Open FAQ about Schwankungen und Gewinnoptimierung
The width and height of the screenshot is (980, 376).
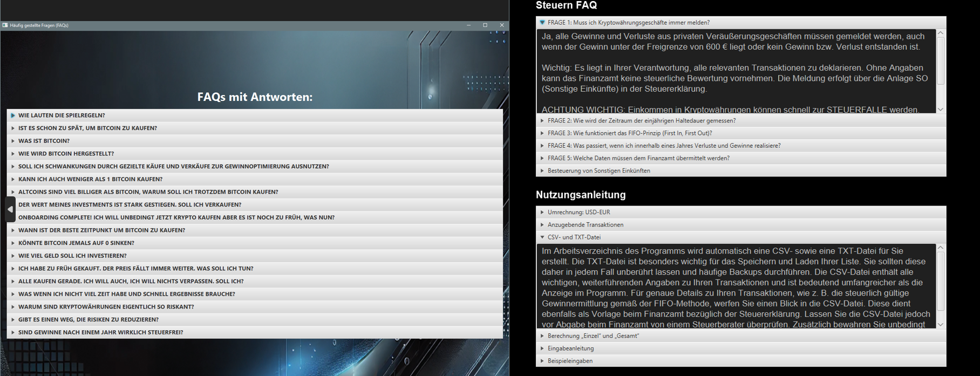click(x=255, y=166)
